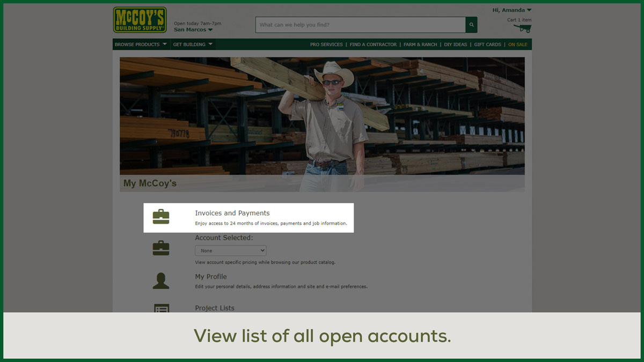
Task: Expand the Hi, Amanda account dropdown
Action: tap(511, 10)
